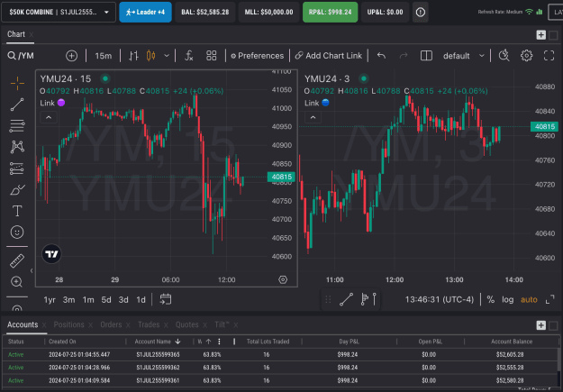Select the candlestick chart style icon
563x392 pixels.
click(x=151, y=56)
